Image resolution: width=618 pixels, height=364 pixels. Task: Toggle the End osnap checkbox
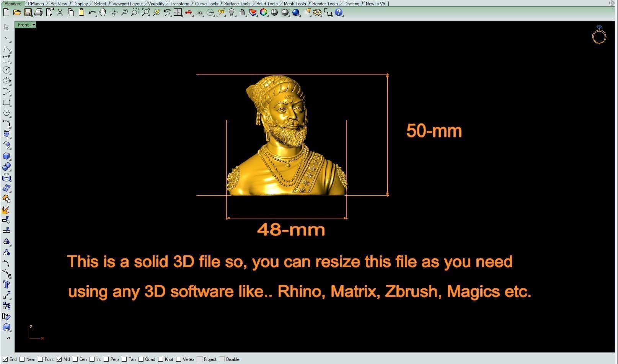point(5,359)
